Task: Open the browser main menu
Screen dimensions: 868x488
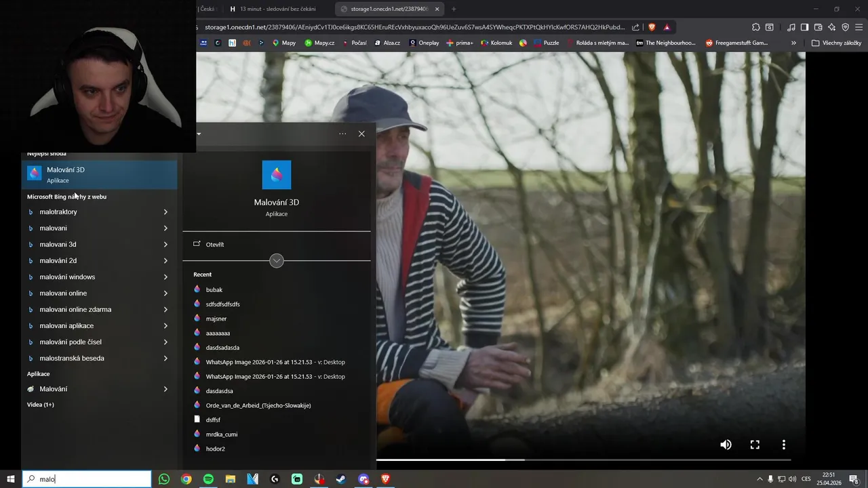Action: (x=859, y=27)
